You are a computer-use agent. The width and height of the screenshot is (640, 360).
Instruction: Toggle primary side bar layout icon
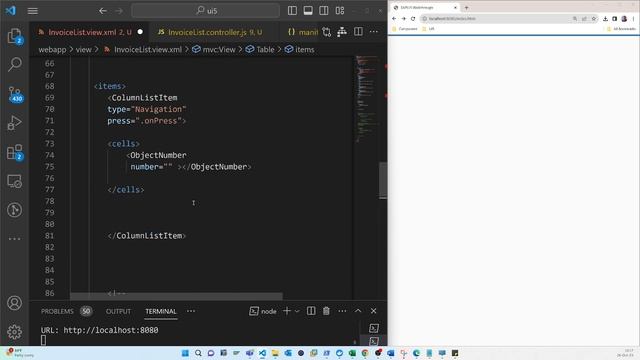[x=292, y=11]
